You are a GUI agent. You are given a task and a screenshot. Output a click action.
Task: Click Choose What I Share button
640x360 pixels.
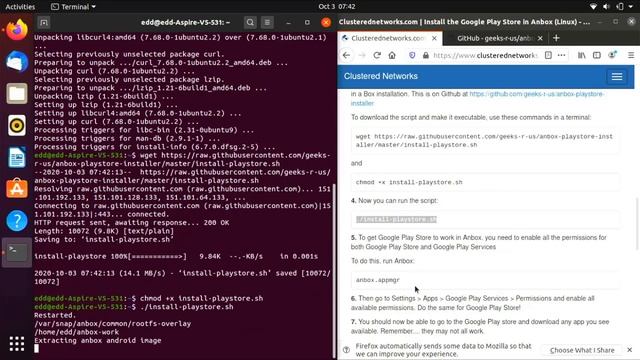point(582,350)
